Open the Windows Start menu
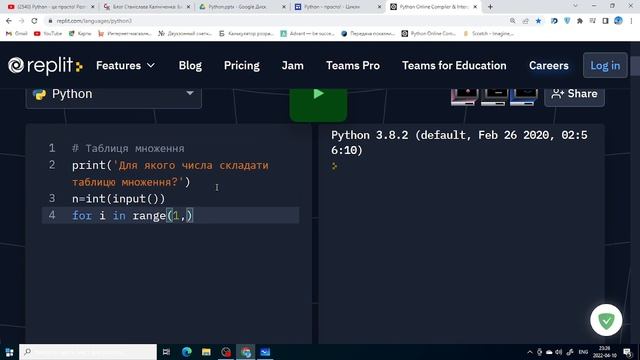The image size is (640, 360). point(9,352)
